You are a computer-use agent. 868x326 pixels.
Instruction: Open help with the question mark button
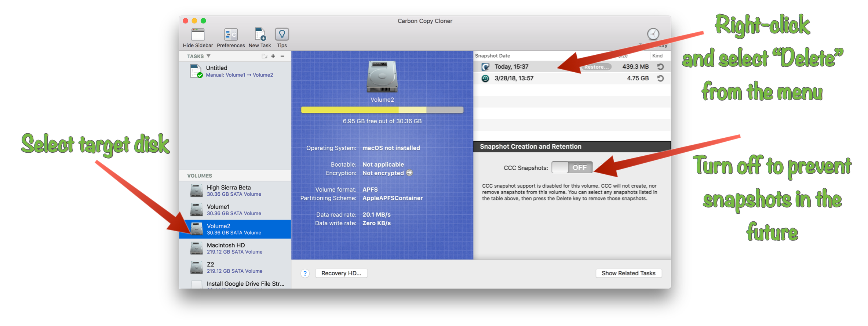[x=305, y=274]
